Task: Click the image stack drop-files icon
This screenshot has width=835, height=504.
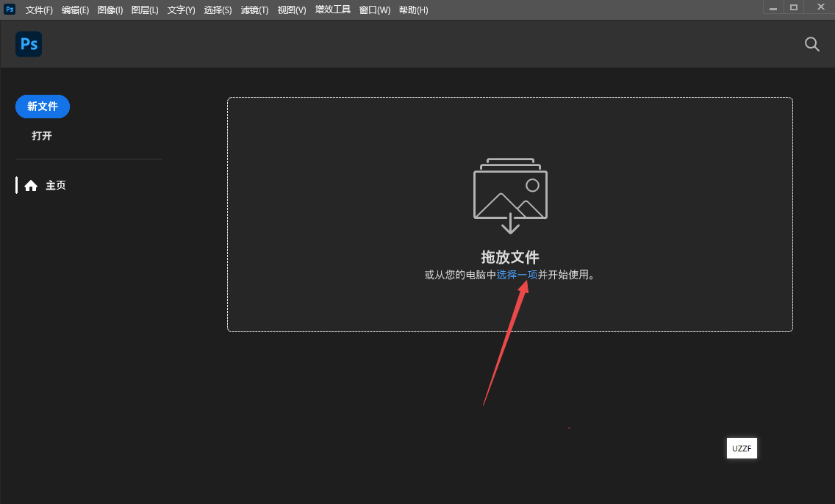Action: pyautogui.click(x=510, y=195)
